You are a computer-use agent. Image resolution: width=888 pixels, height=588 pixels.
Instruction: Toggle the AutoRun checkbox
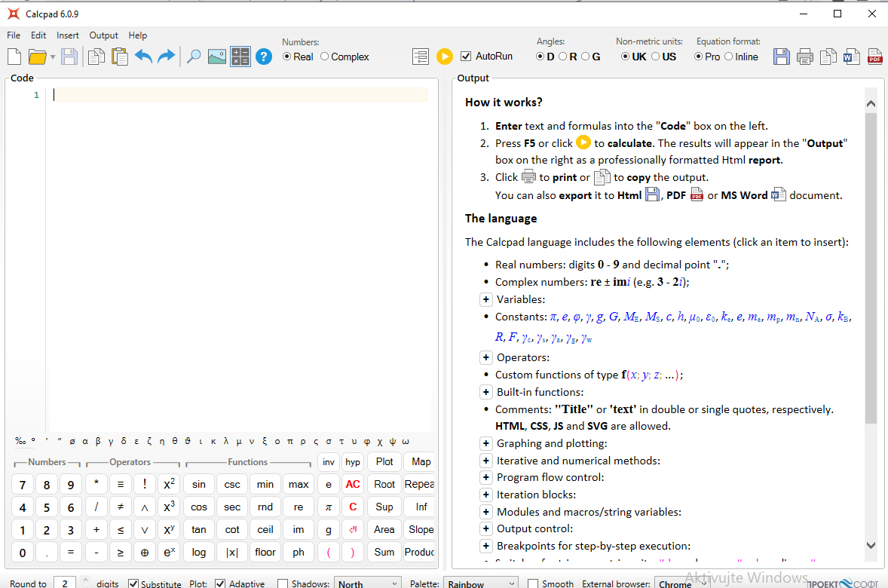466,57
